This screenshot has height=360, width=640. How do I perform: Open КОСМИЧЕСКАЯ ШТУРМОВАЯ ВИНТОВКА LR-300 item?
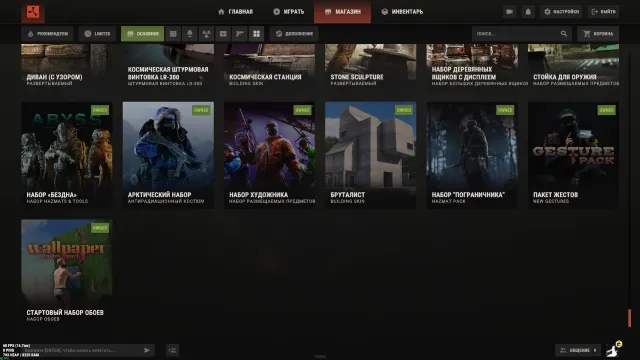[168, 67]
